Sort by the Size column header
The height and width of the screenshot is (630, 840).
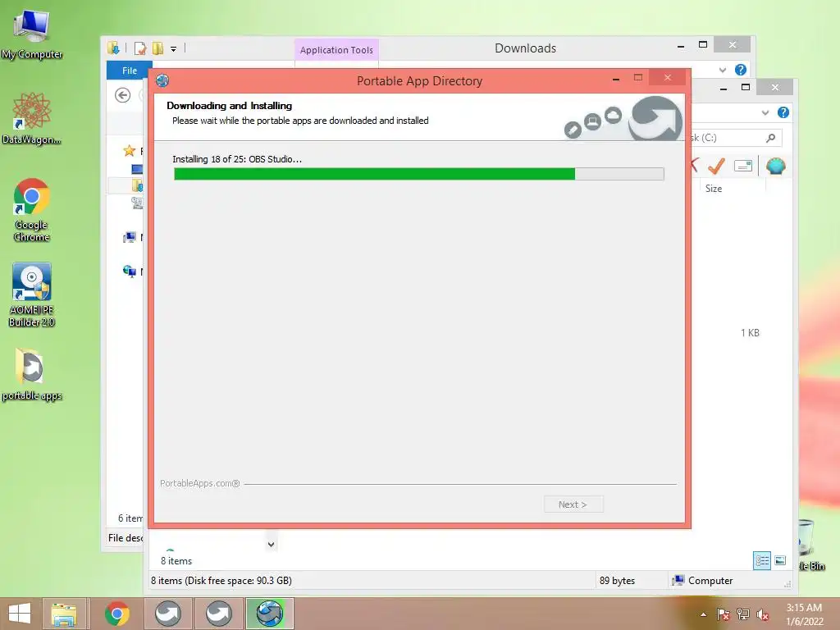[x=713, y=189]
